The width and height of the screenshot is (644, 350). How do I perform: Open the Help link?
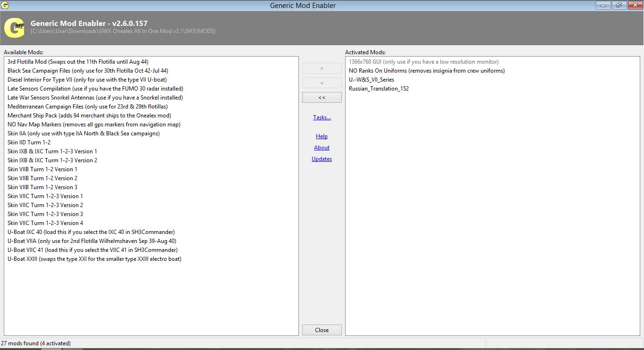322,136
